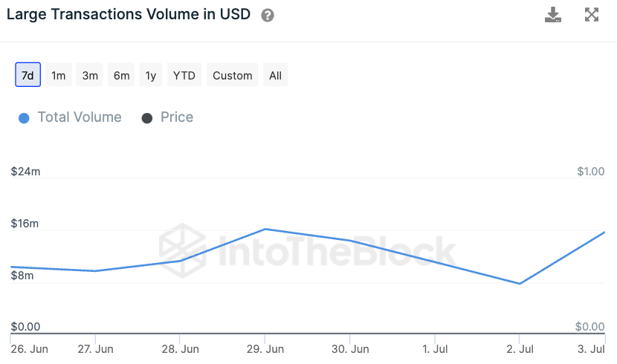The width and height of the screenshot is (617, 364).
Task: Select the 7d time range
Action: point(28,75)
